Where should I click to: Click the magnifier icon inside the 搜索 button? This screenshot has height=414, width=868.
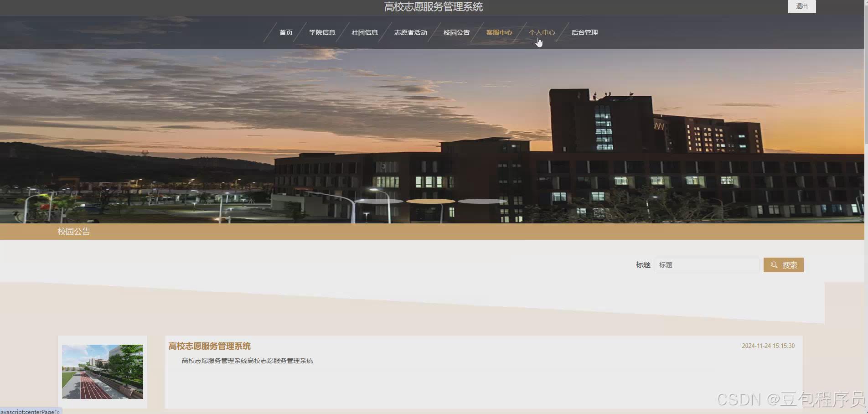click(774, 264)
